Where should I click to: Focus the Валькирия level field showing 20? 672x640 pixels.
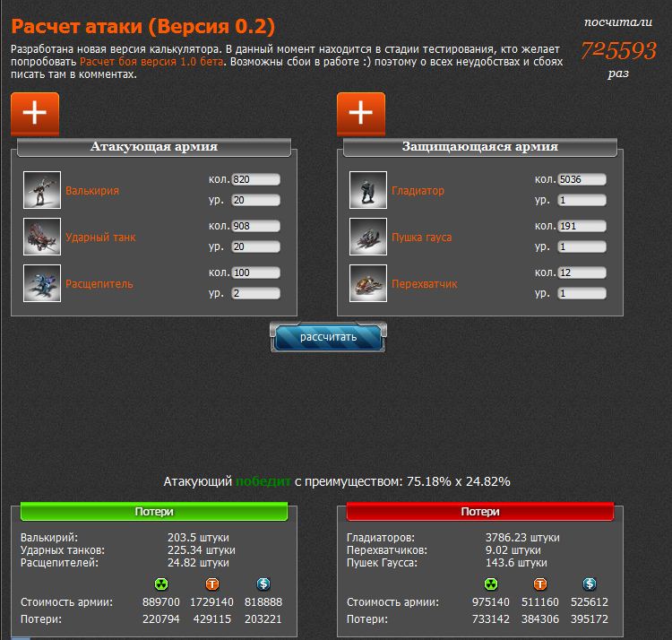(256, 200)
